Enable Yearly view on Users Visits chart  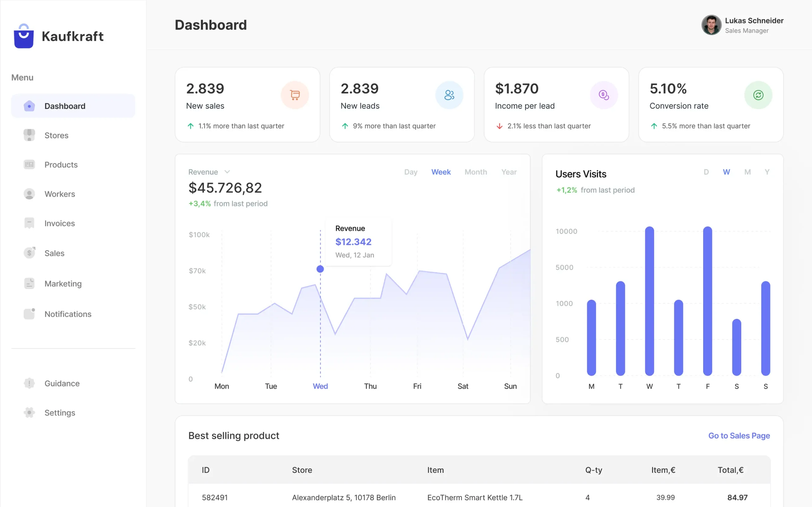tap(767, 172)
